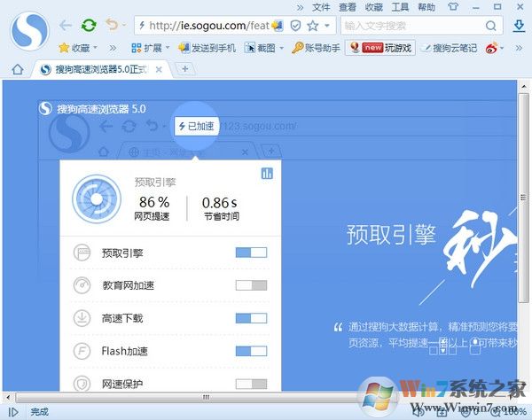This screenshot has height=420, width=532.
Task: Toggle the Flash加速 switch
Action: click(251, 351)
